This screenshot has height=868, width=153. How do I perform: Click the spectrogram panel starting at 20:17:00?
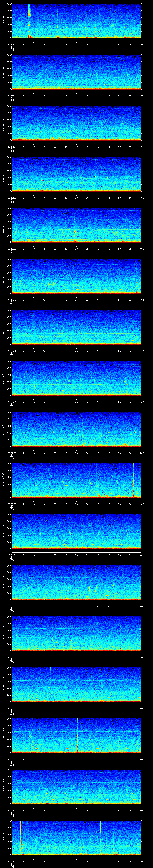[x=77, y=174]
